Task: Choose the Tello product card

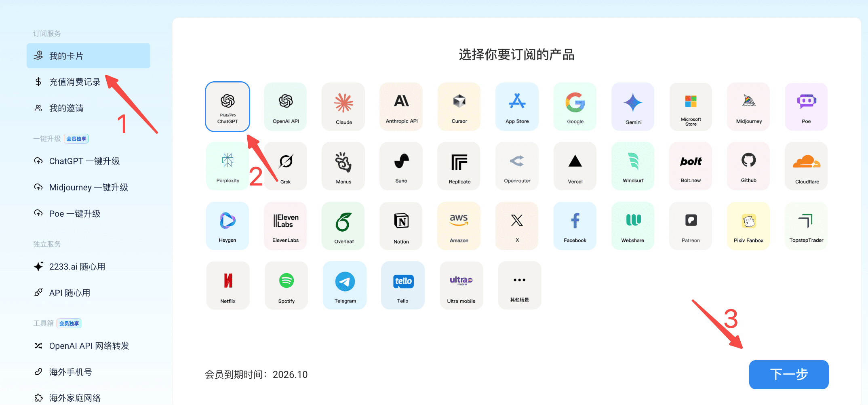Action: [x=403, y=285]
